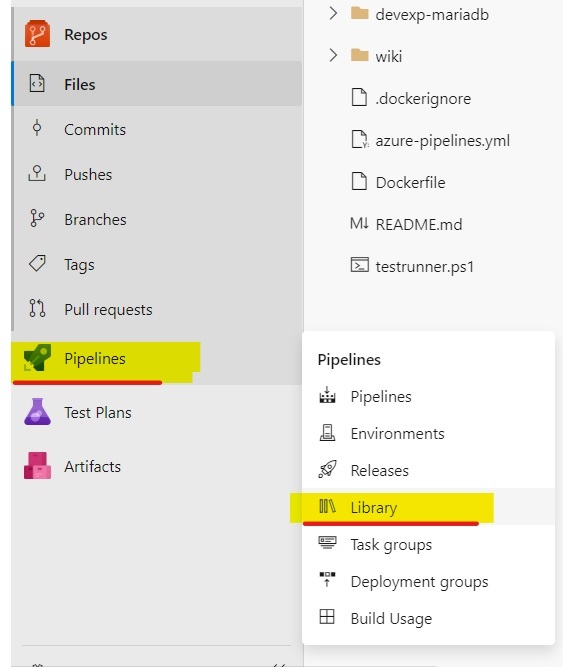Screen dimensions: 563x667
Task: Click the Branches fork icon
Action: click(x=37, y=218)
